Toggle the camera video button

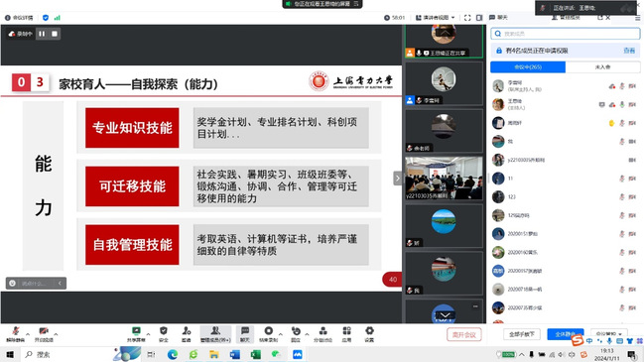44,333
